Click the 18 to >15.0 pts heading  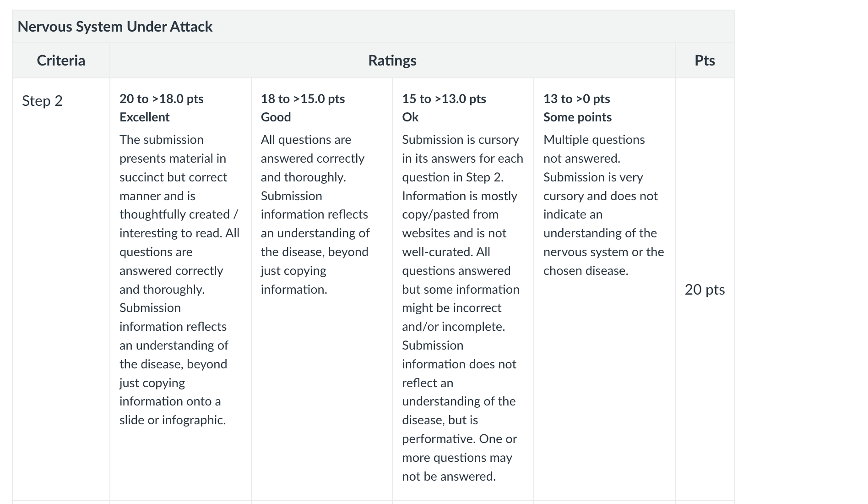click(303, 99)
